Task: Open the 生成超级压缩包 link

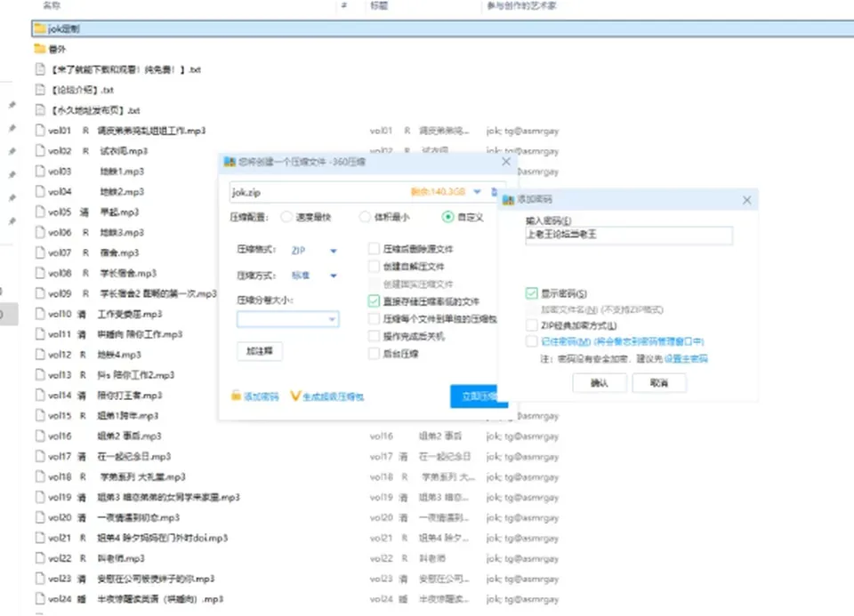Action: pyautogui.click(x=333, y=396)
